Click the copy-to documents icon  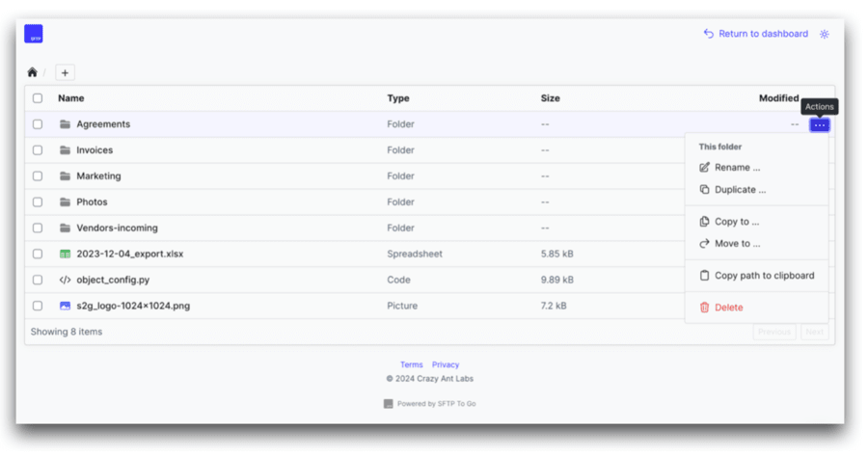point(704,222)
